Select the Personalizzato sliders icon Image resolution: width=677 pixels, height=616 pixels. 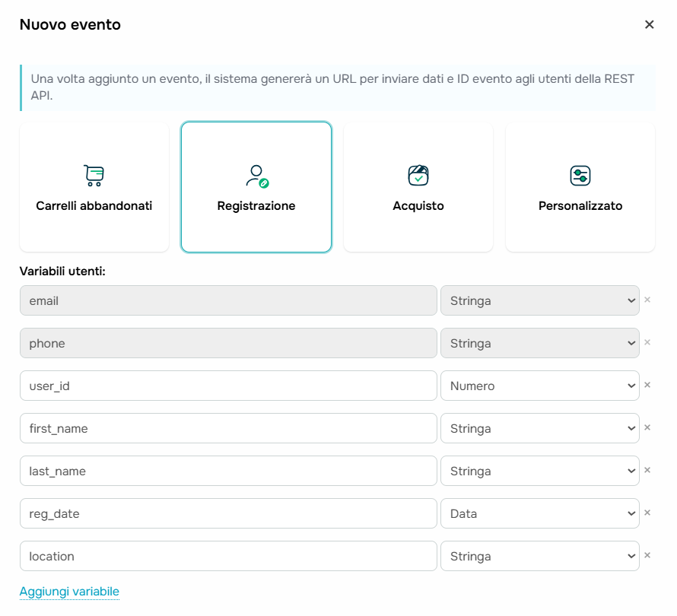pos(580,176)
